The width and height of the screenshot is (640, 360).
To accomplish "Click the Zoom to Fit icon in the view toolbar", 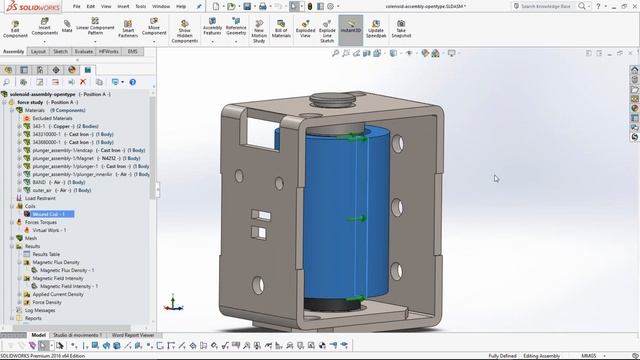I will [335, 53].
